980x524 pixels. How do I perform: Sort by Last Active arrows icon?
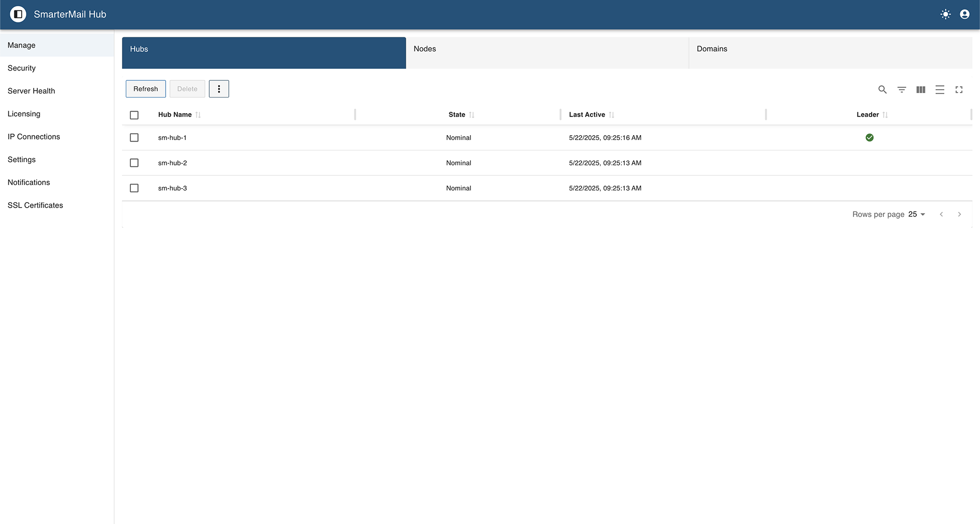pyautogui.click(x=612, y=115)
